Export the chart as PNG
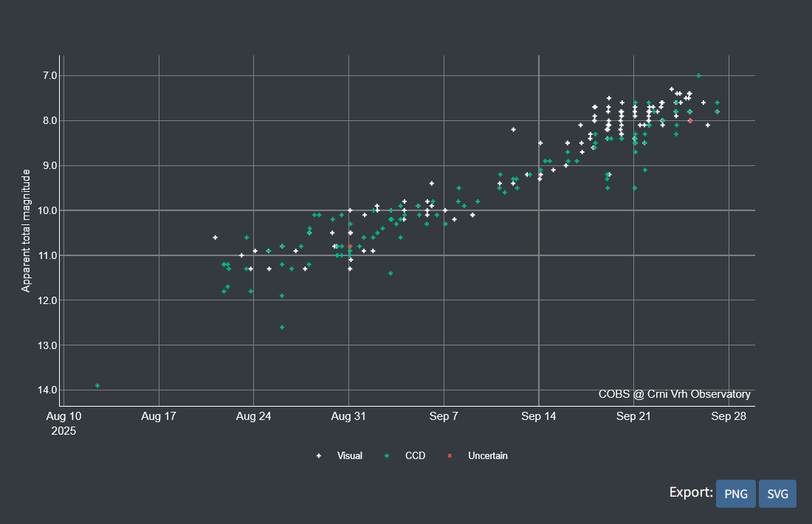 pos(735,494)
